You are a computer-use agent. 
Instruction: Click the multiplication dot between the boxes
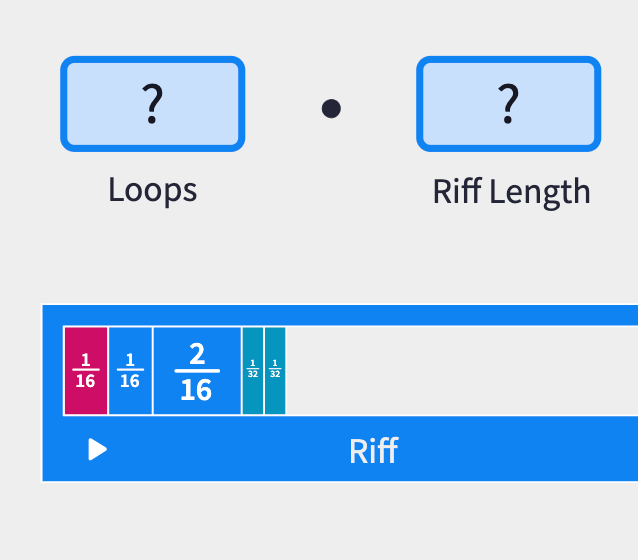(331, 108)
